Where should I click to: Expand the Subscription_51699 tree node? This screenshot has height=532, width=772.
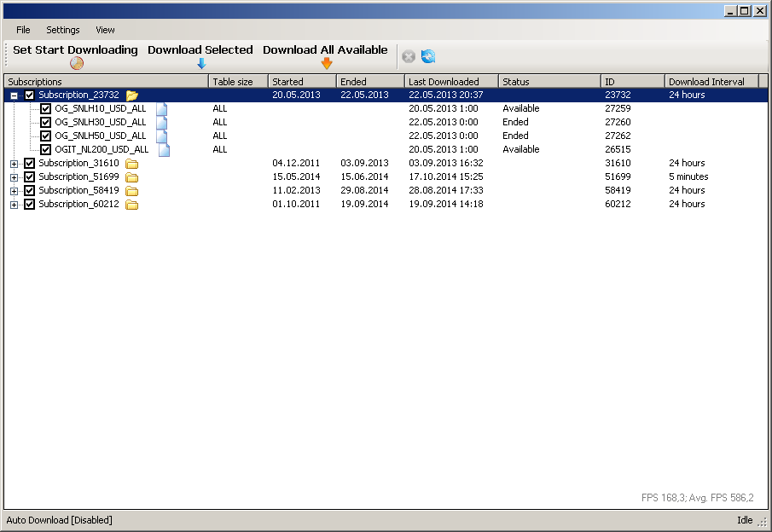point(14,177)
